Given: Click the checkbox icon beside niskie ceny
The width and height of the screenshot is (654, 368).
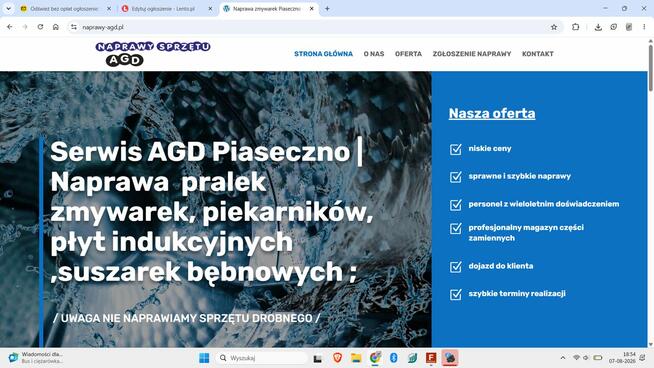Looking at the screenshot, I should (x=456, y=149).
